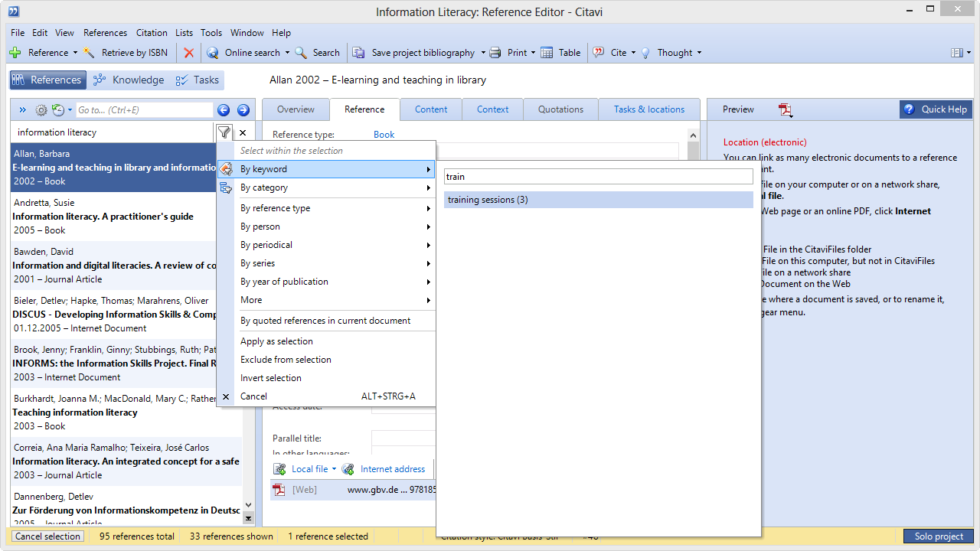Click the Online search globe icon

click(213, 53)
